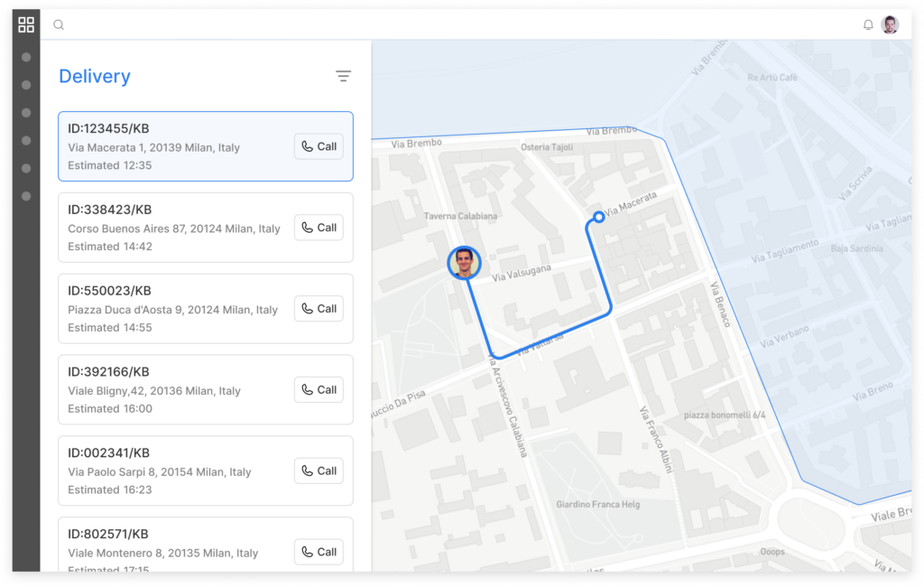
Task: Click the search magnifier icon
Action: coord(59,24)
